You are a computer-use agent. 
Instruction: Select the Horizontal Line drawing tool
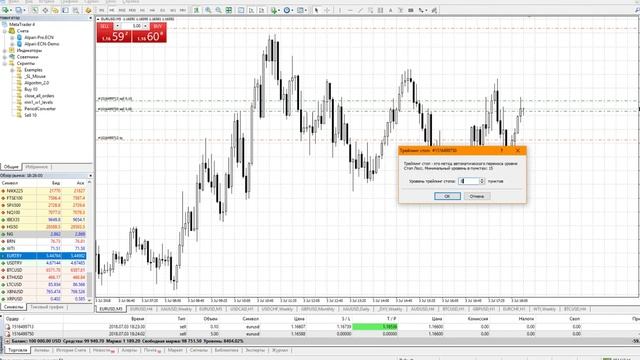(350, 10)
